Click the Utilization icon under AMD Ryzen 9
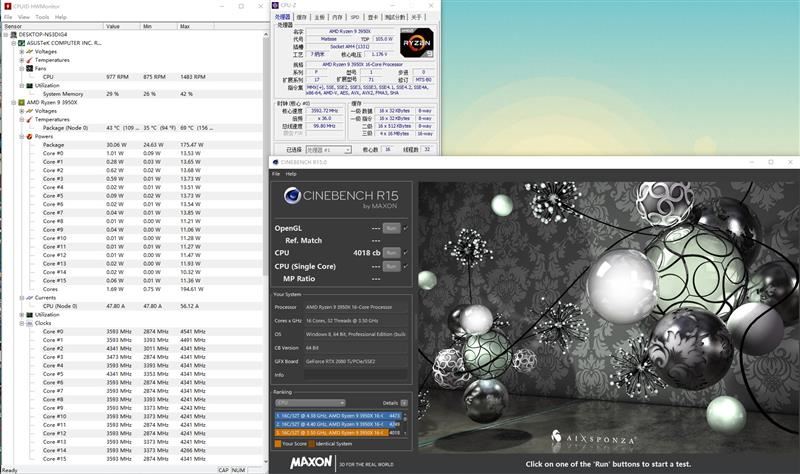The image size is (800, 474). pyautogui.click(x=30, y=315)
